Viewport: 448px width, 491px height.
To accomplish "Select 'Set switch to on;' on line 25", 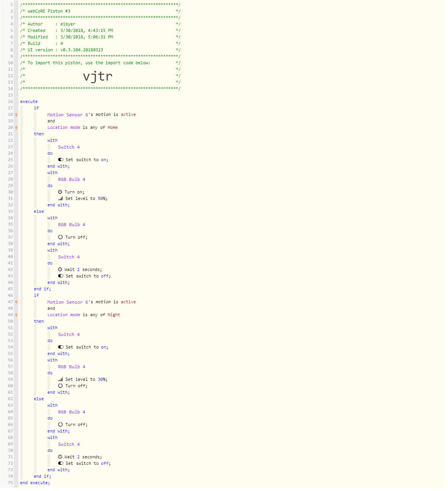I will click(x=87, y=160).
